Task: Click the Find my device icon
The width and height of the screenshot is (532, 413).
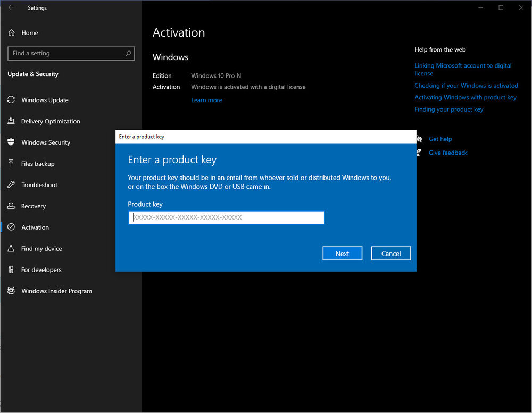Action: point(11,248)
